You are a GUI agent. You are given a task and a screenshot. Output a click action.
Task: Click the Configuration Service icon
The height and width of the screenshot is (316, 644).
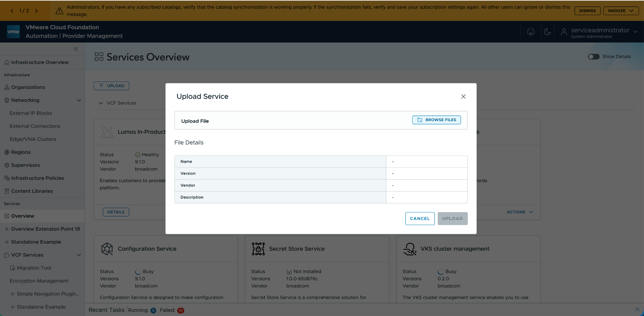tap(107, 249)
